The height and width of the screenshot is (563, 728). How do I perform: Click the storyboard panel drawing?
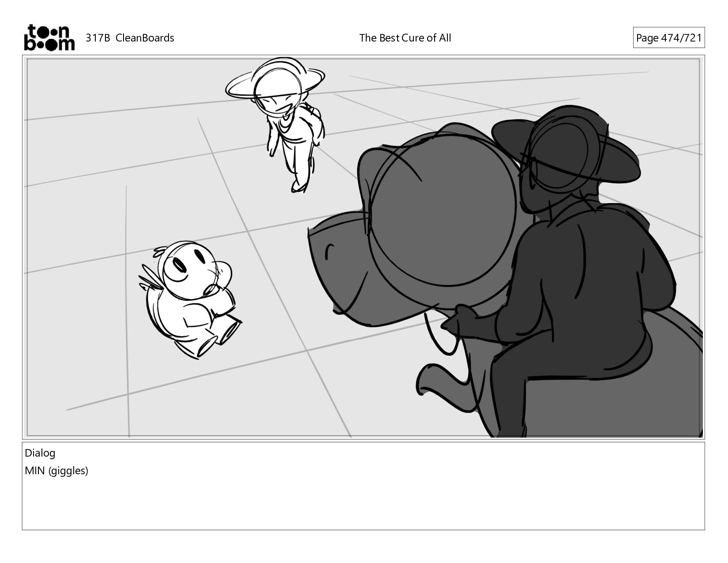coord(364,247)
